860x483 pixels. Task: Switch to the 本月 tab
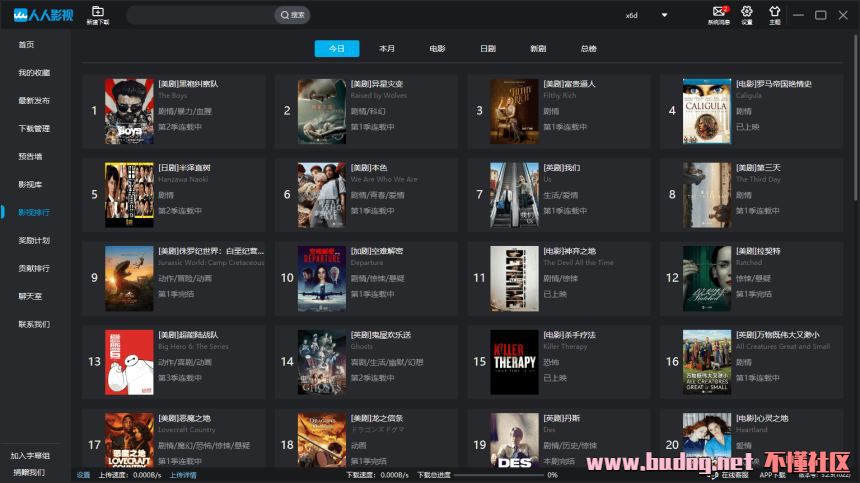click(387, 48)
